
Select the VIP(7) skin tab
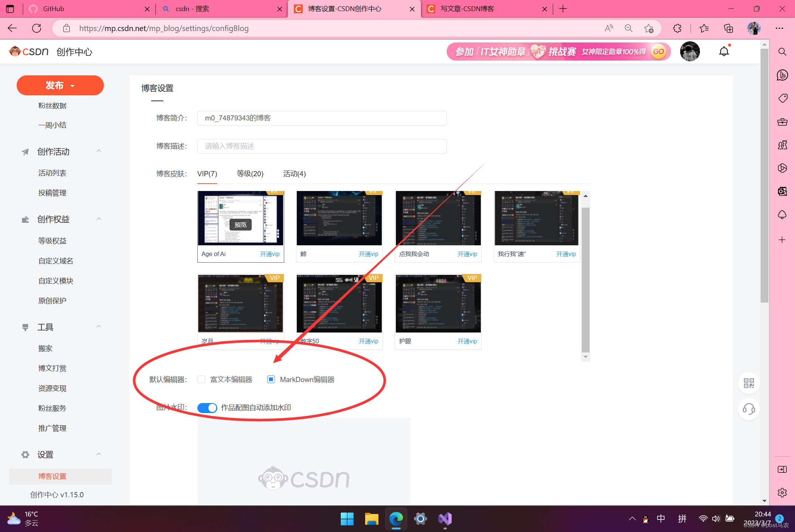(x=207, y=174)
